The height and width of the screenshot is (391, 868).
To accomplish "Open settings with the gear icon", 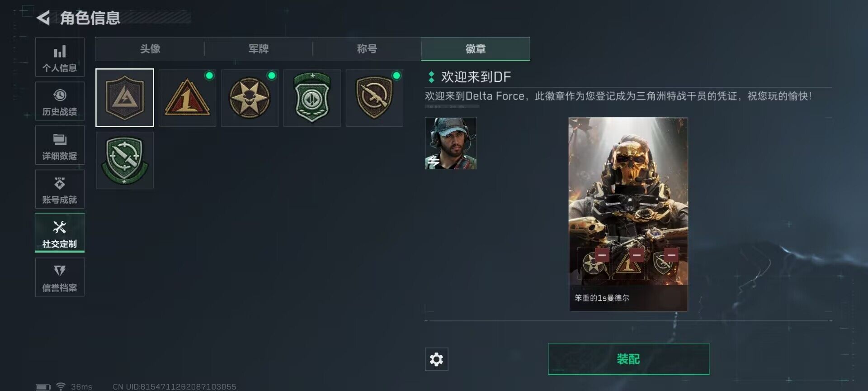I will pyautogui.click(x=436, y=359).
